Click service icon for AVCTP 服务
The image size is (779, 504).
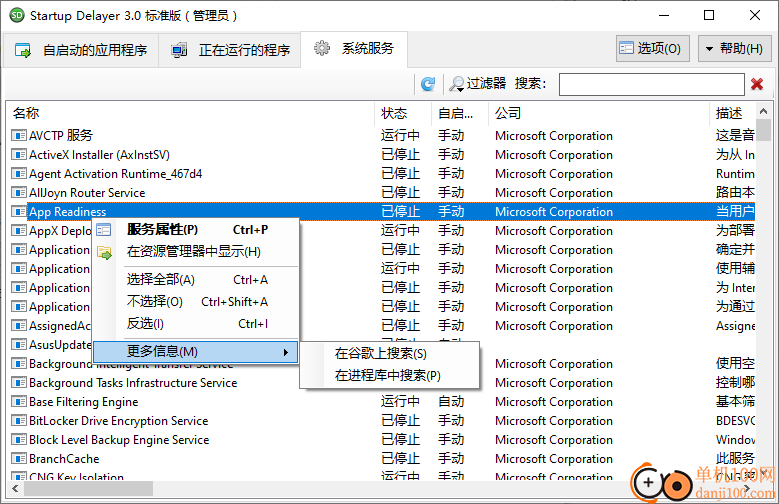click(18, 135)
